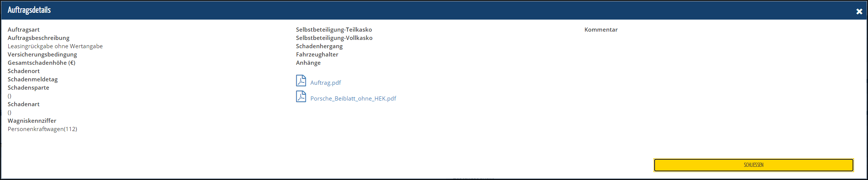Click the Wagniskennziffer label

(x=32, y=121)
